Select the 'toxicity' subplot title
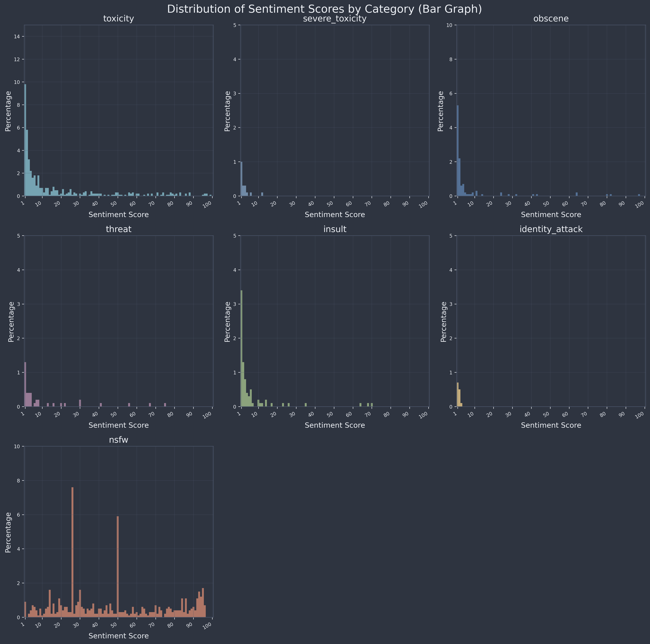The height and width of the screenshot is (644, 650). [x=118, y=19]
